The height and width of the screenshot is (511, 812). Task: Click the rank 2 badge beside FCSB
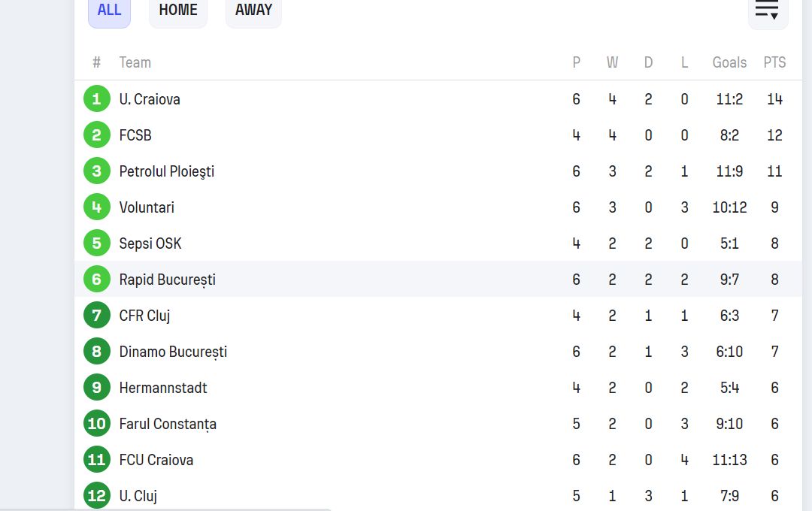[96, 135]
